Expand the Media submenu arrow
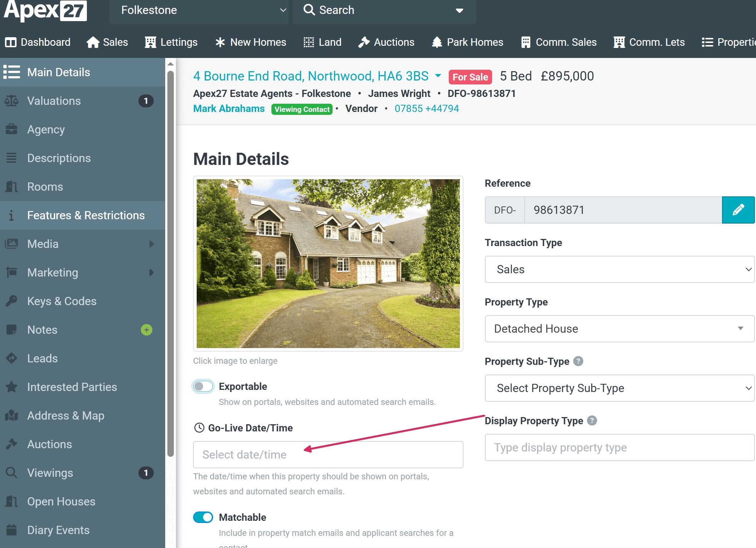Image resolution: width=756 pixels, height=548 pixels. [151, 244]
